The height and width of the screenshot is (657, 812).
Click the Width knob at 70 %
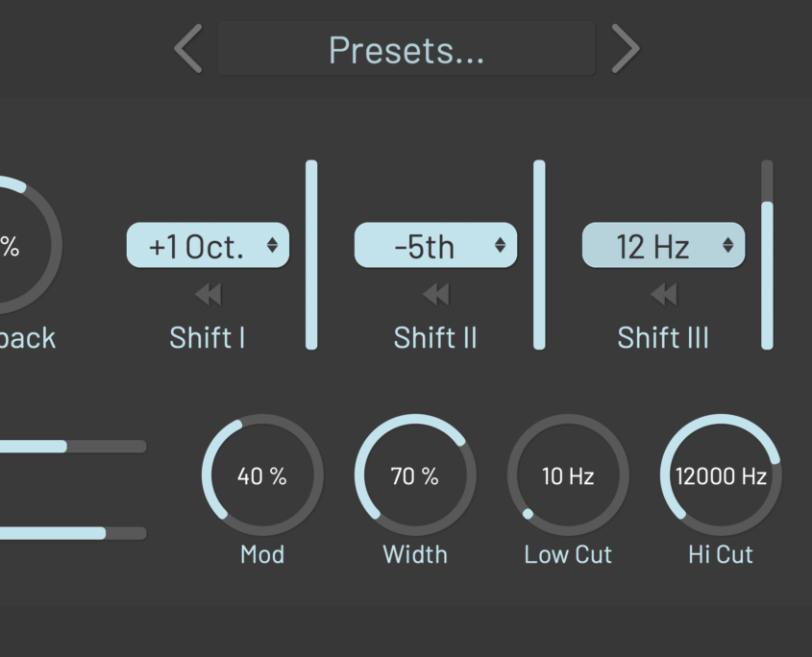415,475
